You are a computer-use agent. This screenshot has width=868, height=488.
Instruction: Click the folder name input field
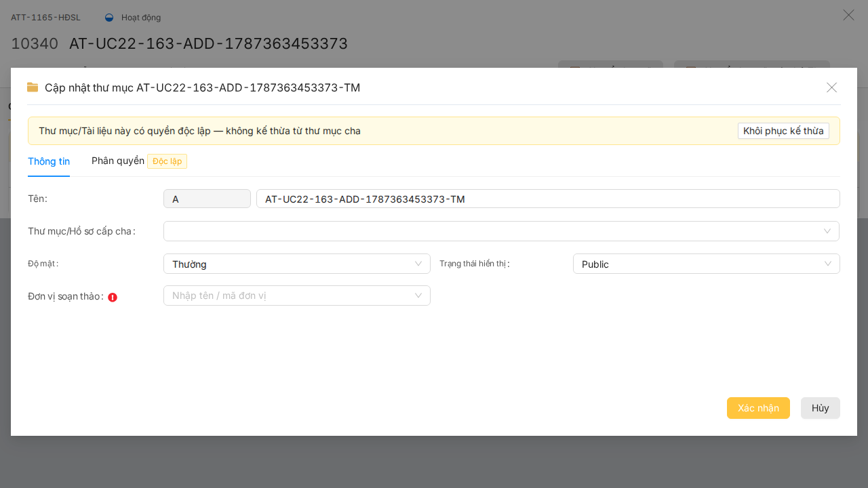point(548,199)
